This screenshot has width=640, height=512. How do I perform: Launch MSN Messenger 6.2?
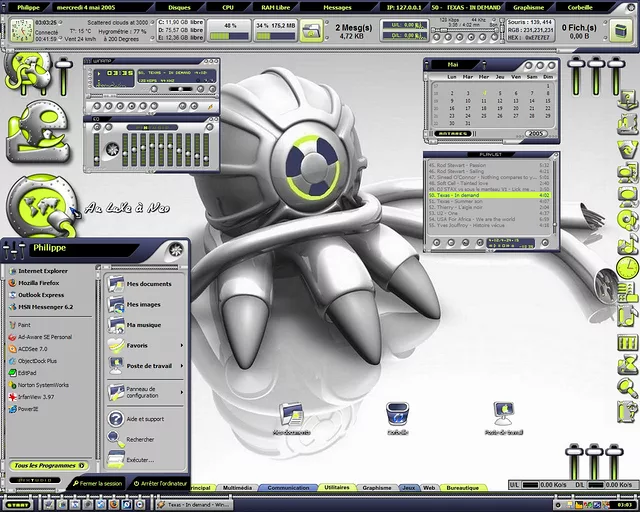[46, 306]
